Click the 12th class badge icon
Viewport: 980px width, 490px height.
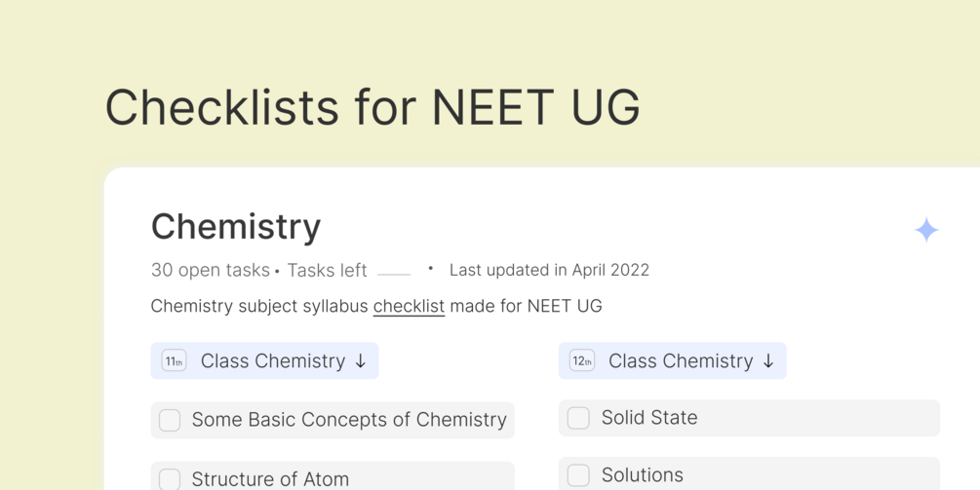tap(582, 361)
